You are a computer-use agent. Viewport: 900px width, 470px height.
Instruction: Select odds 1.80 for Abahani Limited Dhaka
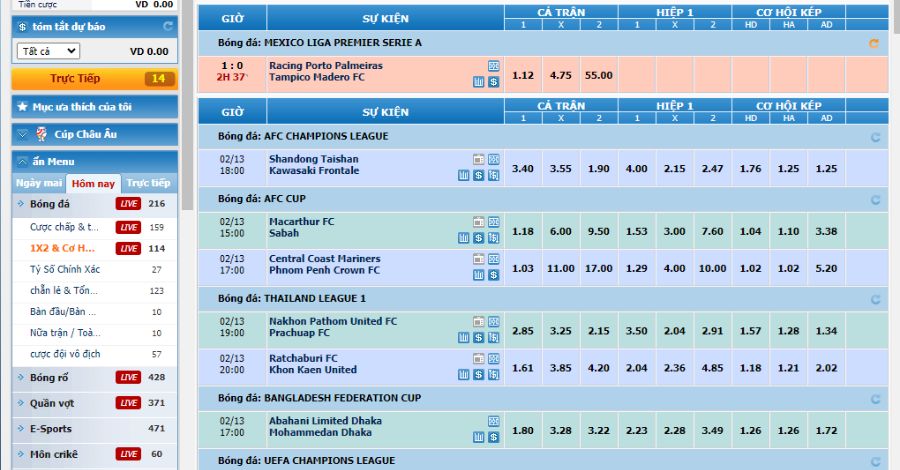point(523,430)
